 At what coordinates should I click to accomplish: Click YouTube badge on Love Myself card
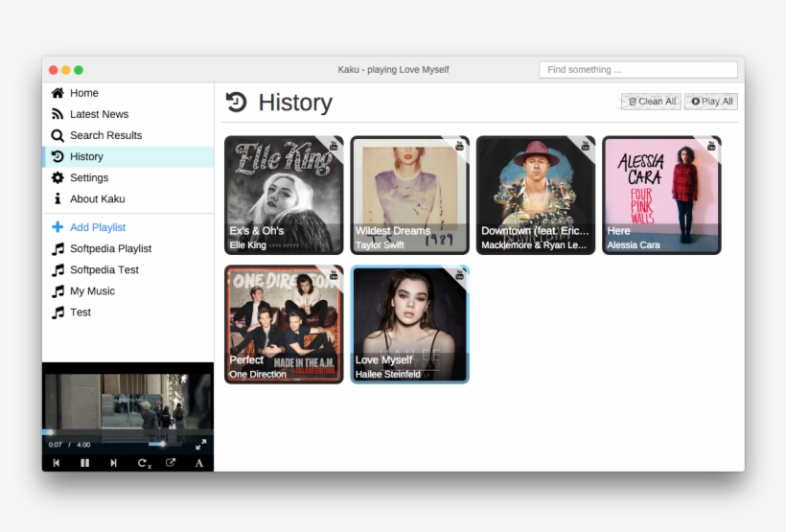coord(460,275)
